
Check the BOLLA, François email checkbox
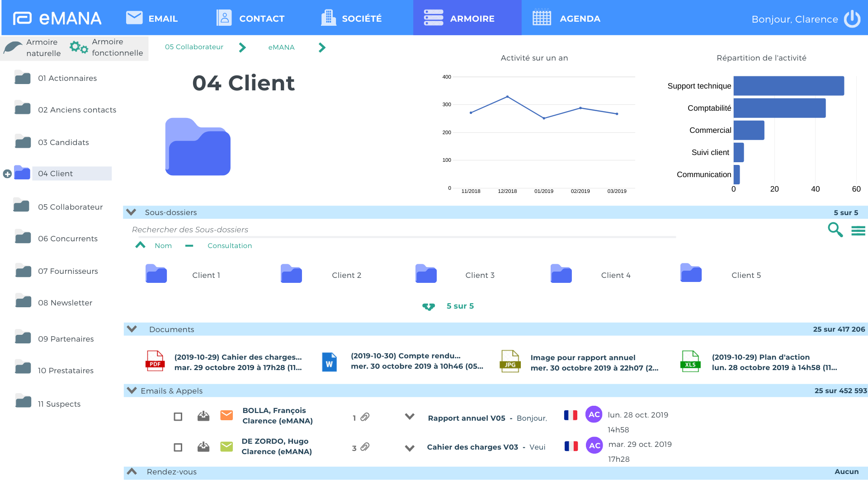tap(178, 417)
